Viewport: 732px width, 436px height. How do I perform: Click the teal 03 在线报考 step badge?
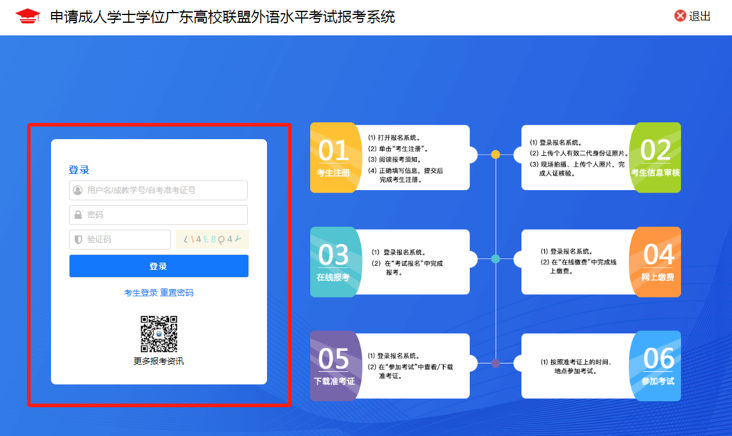(333, 262)
